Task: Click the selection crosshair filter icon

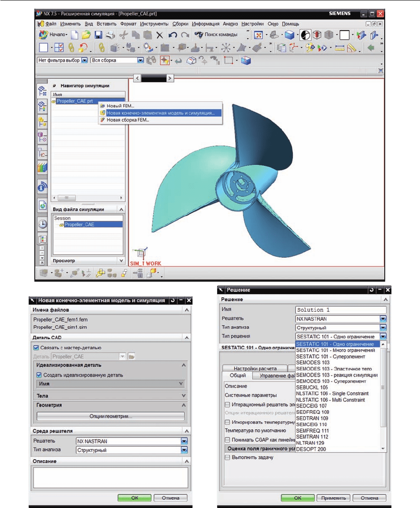Action: pyautogui.click(x=165, y=60)
